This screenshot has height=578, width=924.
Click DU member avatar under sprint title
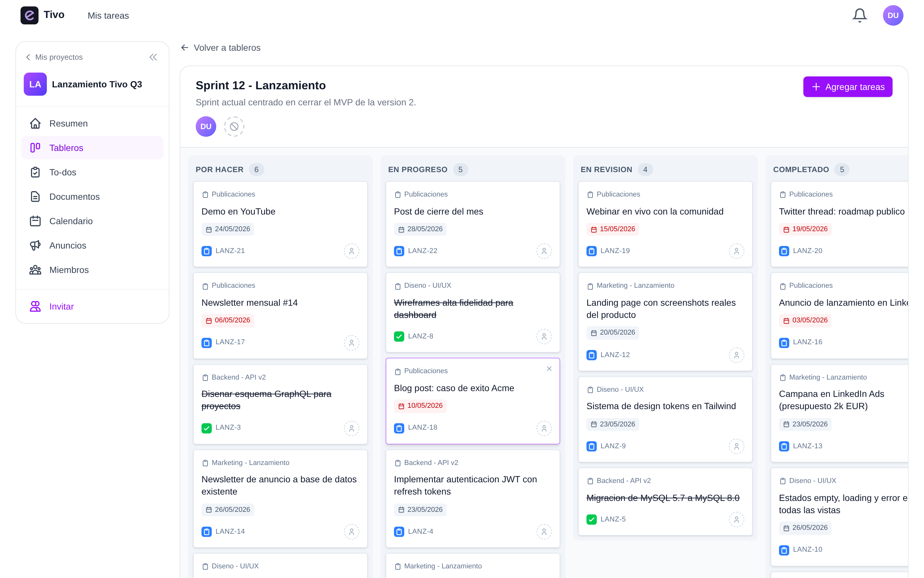206,127
